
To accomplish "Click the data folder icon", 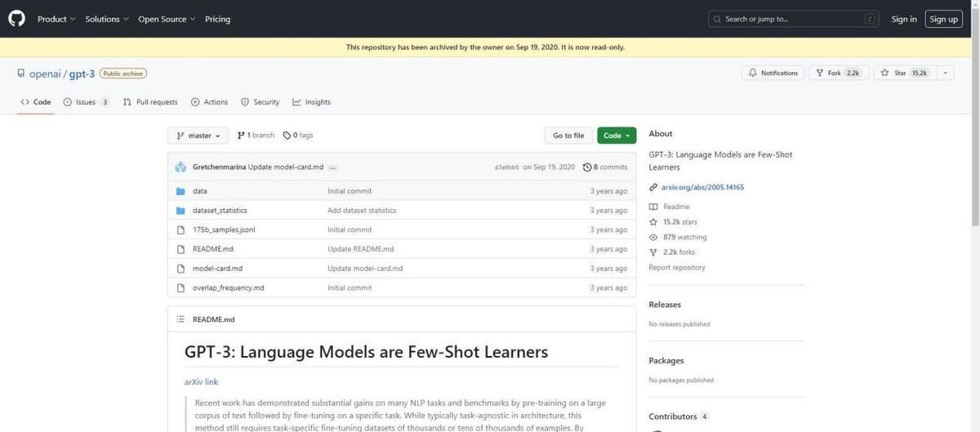I will (180, 191).
